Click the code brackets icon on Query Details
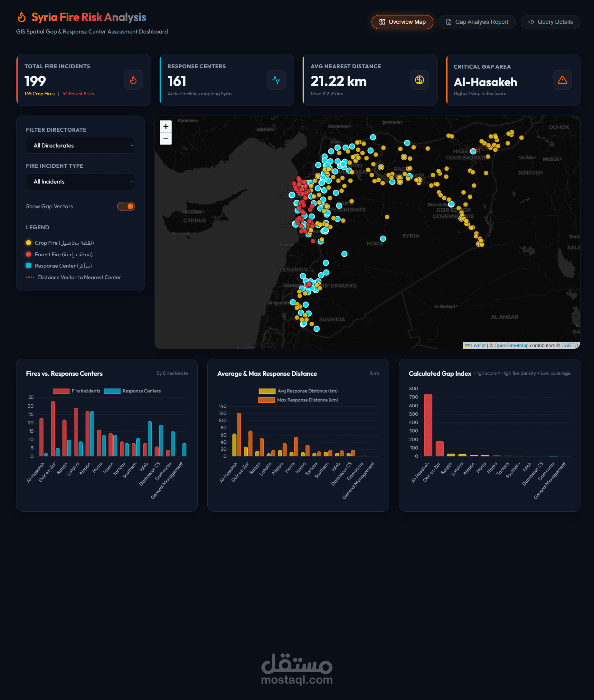This screenshot has width=594, height=700. coord(531,22)
